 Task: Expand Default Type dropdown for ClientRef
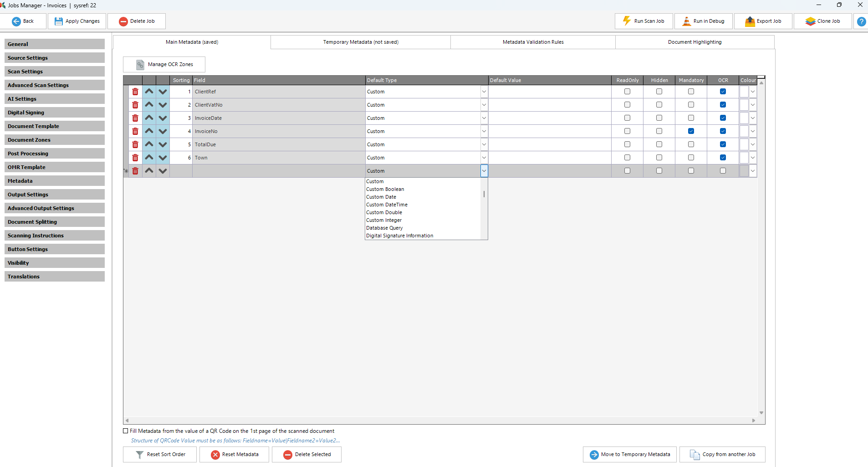484,92
